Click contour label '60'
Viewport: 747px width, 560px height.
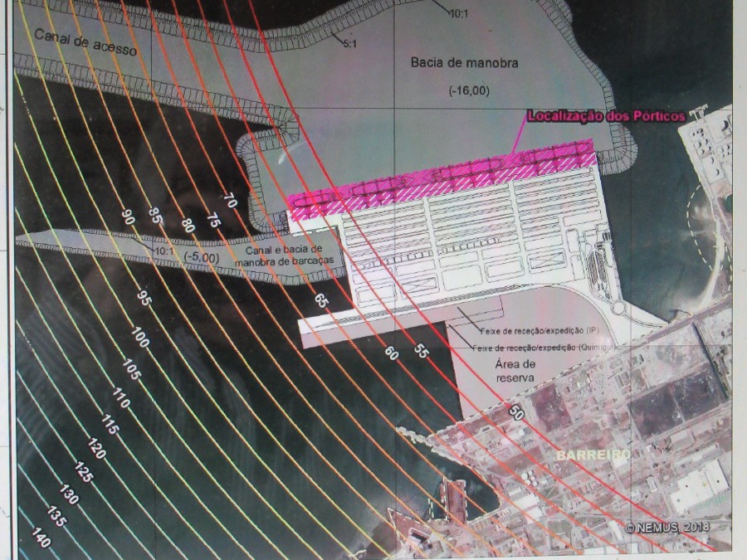click(x=392, y=353)
